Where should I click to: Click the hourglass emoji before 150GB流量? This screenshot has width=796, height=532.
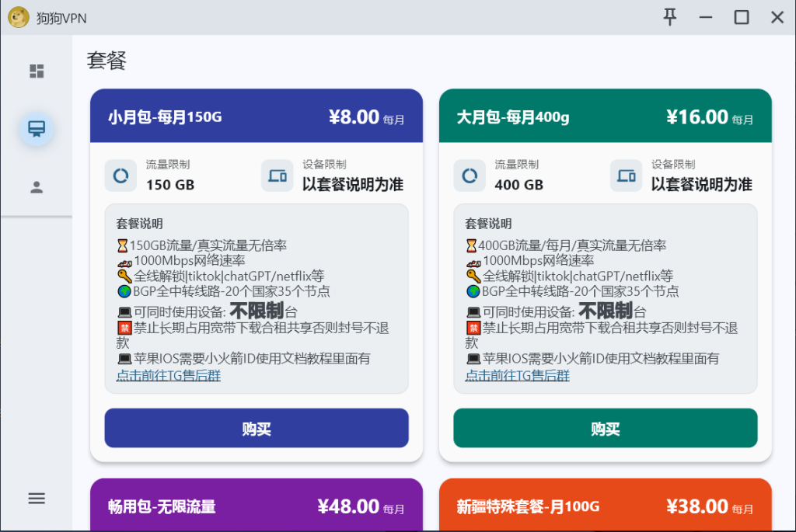point(122,246)
